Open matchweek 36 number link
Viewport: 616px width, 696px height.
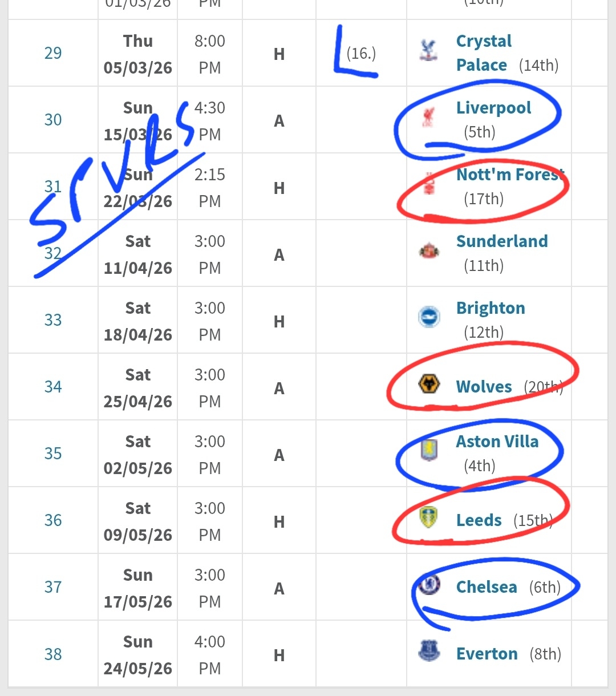pyautogui.click(x=53, y=520)
